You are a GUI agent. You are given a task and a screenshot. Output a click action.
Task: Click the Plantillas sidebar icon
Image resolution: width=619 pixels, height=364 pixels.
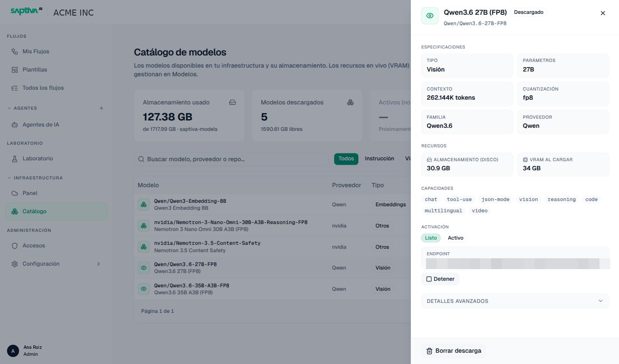pyautogui.click(x=15, y=70)
